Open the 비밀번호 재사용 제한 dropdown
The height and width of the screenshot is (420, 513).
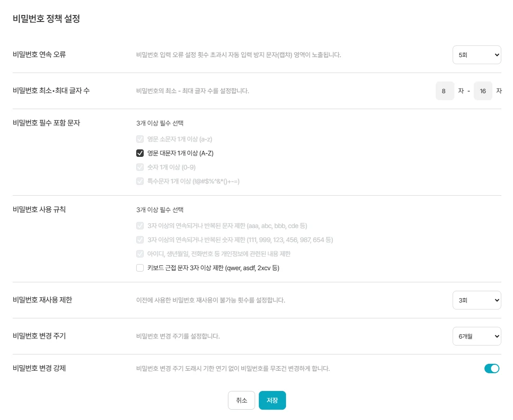(x=476, y=300)
